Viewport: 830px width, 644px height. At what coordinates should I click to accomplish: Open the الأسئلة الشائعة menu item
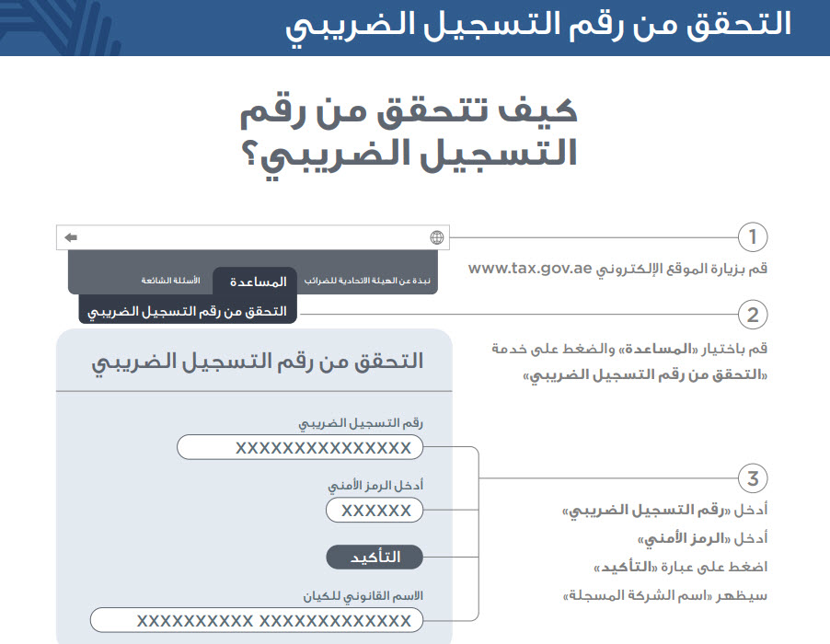coord(169,280)
